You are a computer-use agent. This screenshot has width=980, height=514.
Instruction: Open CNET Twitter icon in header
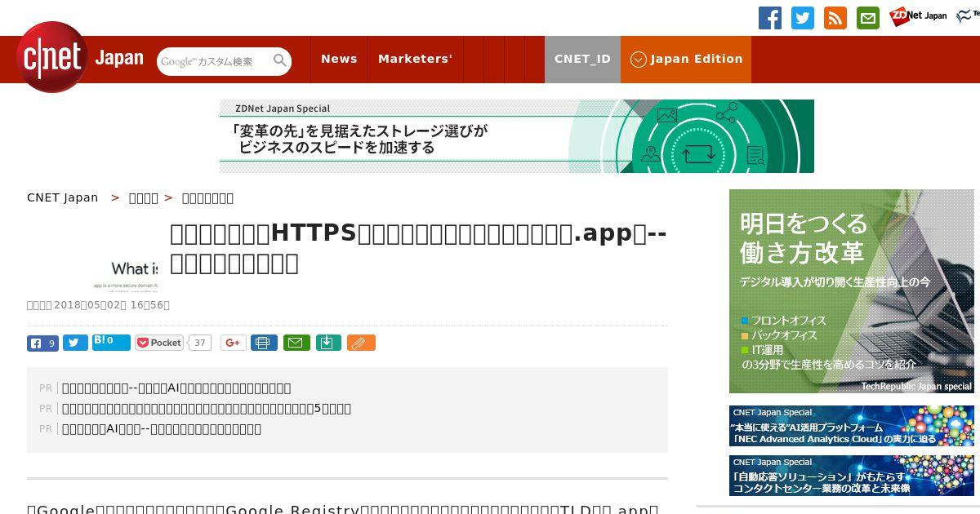(x=803, y=18)
